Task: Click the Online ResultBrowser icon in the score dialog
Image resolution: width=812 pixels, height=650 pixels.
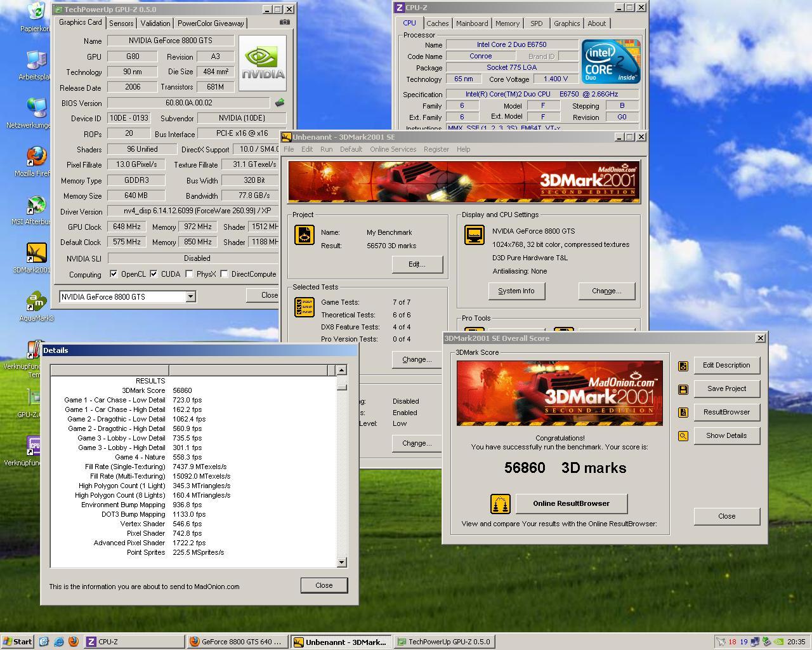Action: [x=501, y=504]
